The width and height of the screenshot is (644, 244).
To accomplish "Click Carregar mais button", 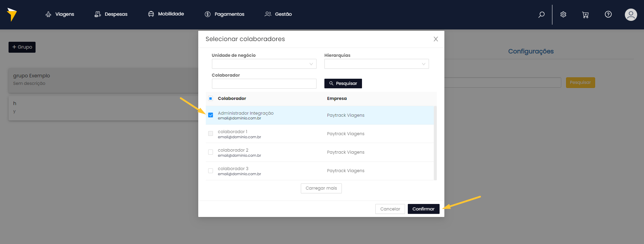I will pyautogui.click(x=321, y=188).
